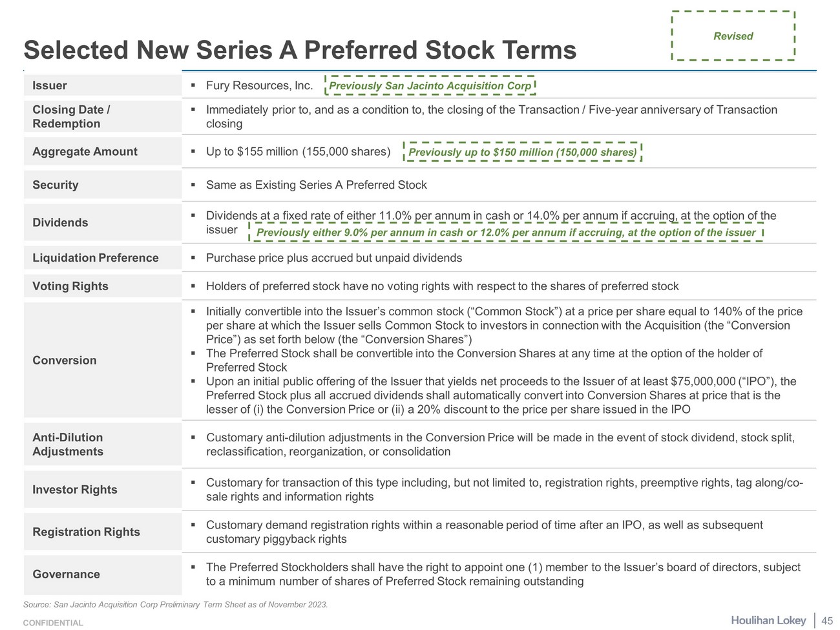This screenshot has height=630, width=840.
Task: Click the Voting Rights row label
Action: 70,286
